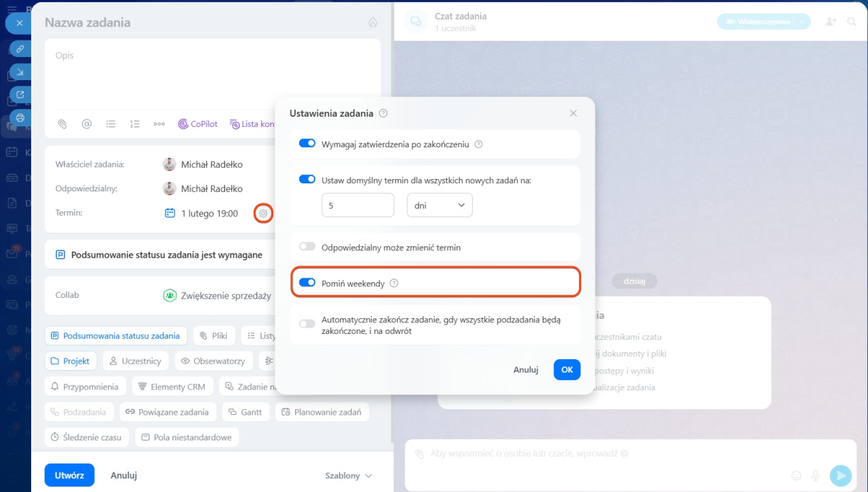Click the print side button
868x492 pixels.
pos(20,117)
